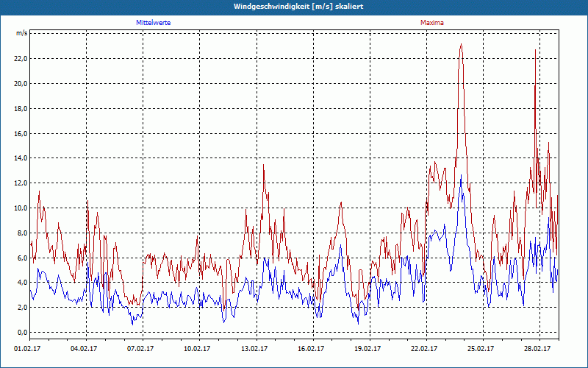Click the blue Mittelwerte legend label

[153, 23]
